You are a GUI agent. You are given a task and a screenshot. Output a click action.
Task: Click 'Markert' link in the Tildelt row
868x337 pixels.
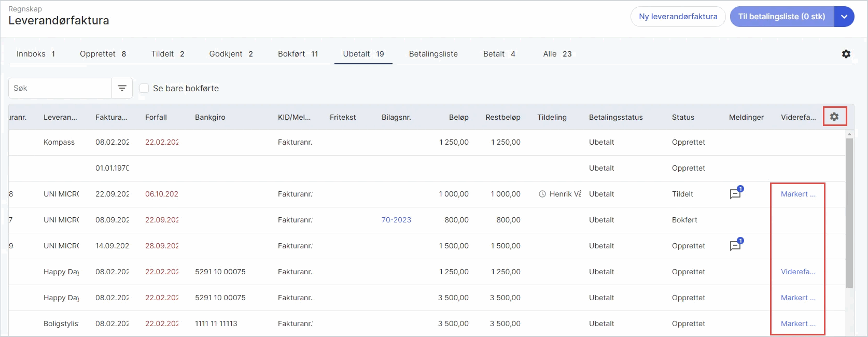coord(798,194)
